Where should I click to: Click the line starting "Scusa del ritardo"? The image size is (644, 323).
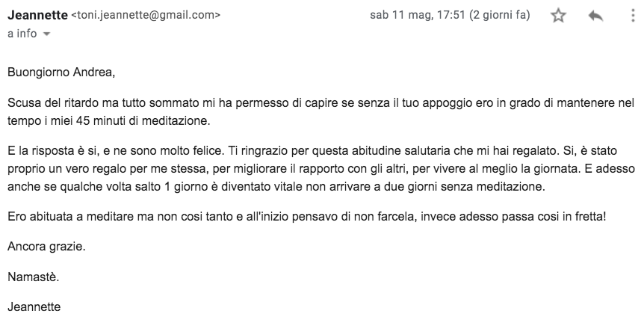(321, 102)
